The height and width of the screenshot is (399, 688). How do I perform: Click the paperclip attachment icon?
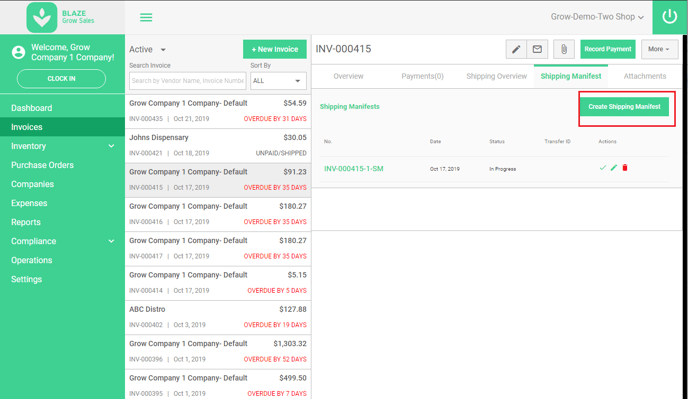coord(564,49)
